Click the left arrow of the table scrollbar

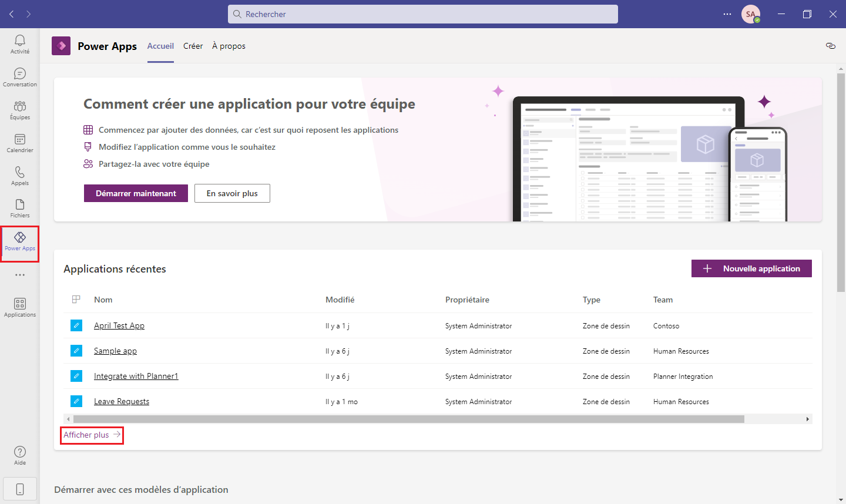point(68,419)
